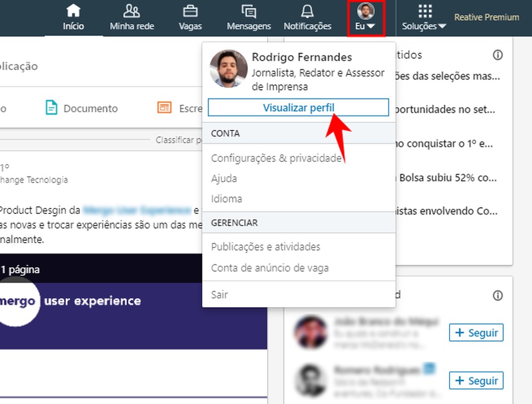Follow the first suggested profile with Seguir
The width and height of the screenshot is (532, 404).
pos(476,333)
